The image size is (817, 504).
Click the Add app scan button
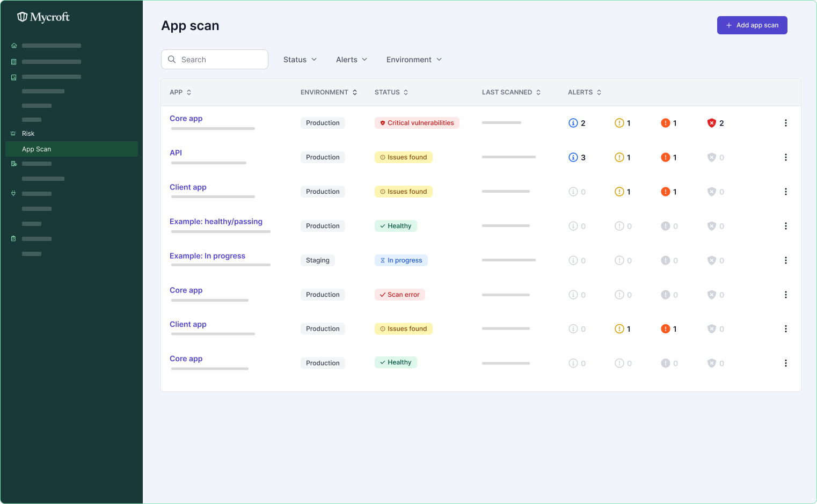[x=752, y=25]
